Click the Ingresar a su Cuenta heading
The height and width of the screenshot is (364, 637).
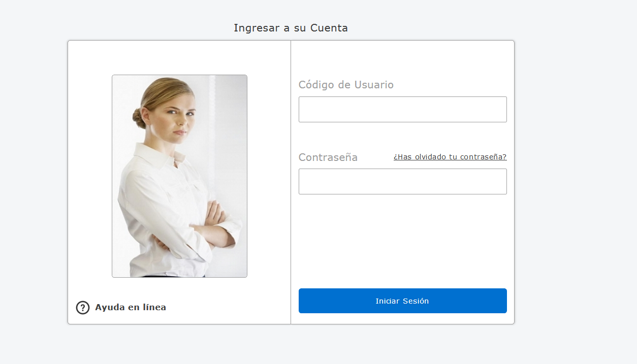click(x=291, y=28)
